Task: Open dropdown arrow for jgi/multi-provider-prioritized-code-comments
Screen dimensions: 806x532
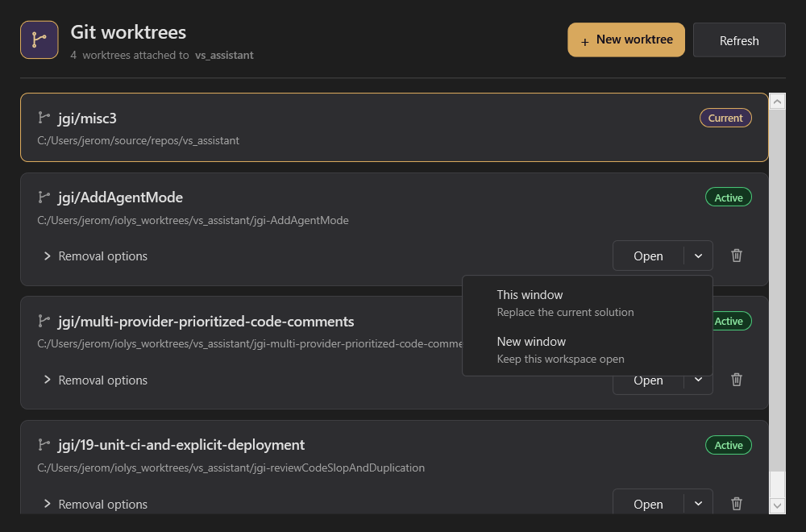Action: click(698, 380)
